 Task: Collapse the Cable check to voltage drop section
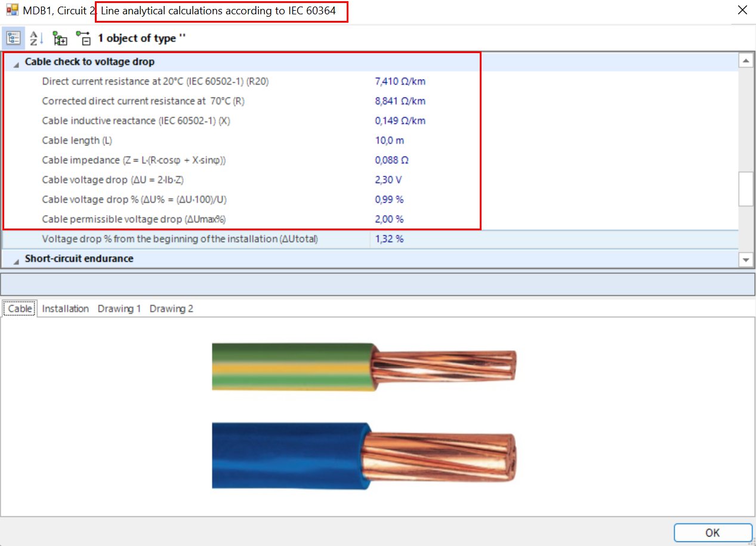(x=16, y=63)
